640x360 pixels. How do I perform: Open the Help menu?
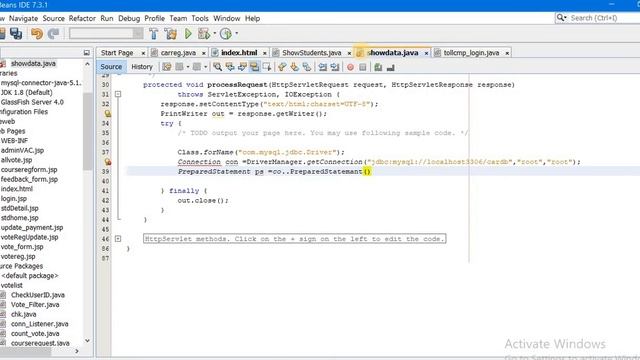point(252,18)
